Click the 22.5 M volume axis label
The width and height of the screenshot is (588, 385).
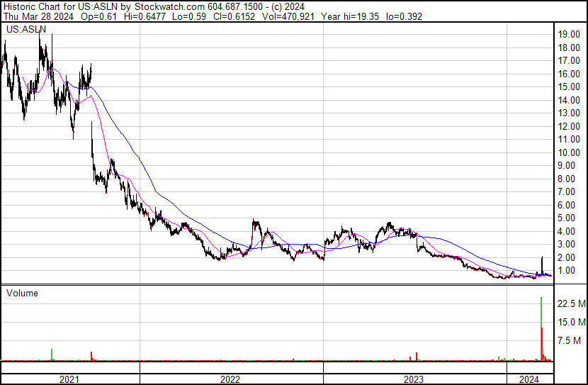coord(572,303)
